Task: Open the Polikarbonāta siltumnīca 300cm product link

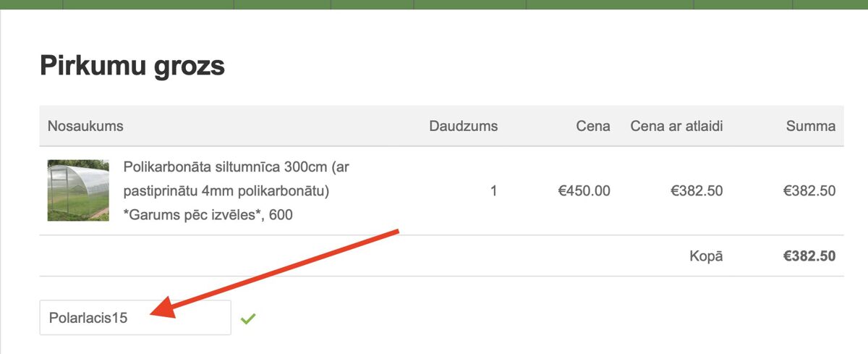Action: click(237, 167)
